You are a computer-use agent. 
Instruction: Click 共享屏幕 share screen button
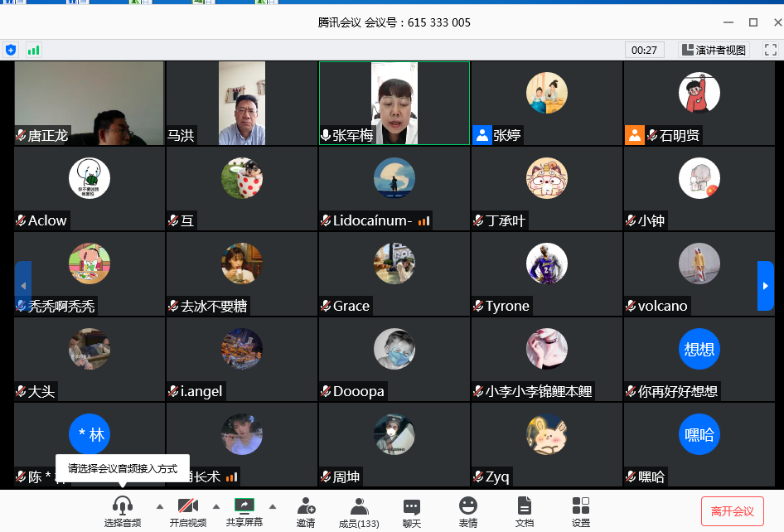(x=244, y=510)
